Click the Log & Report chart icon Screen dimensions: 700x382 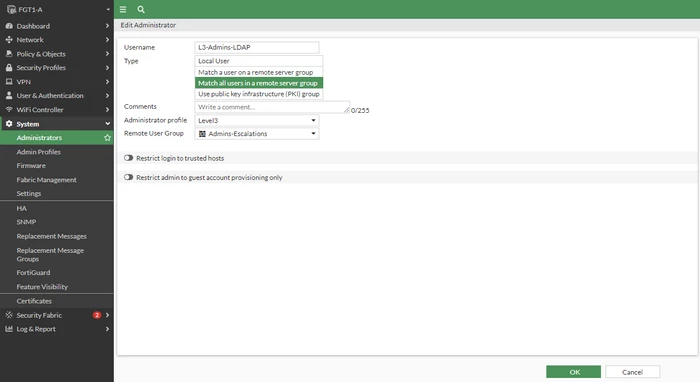pyautogui.click(x=9, y=329)
